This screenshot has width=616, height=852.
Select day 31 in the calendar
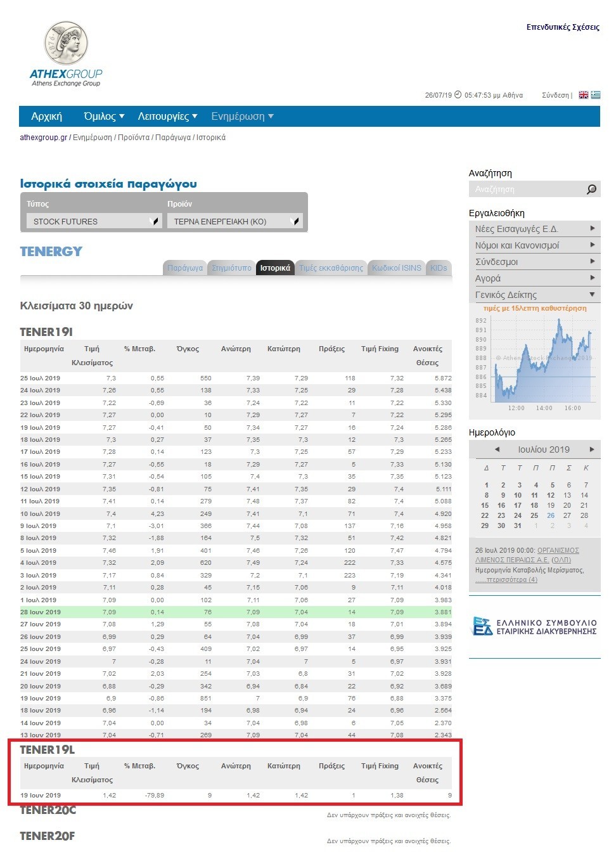518,526
